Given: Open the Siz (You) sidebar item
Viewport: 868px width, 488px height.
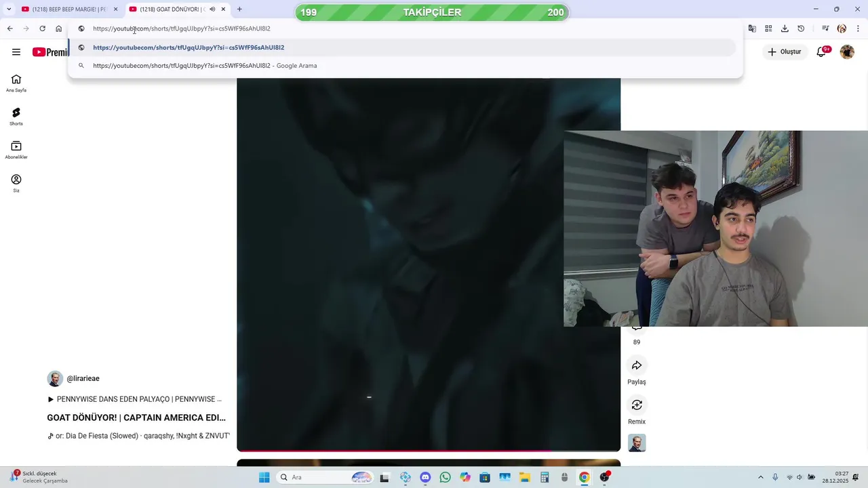Looking at the screenshot, I should [16, 183].
